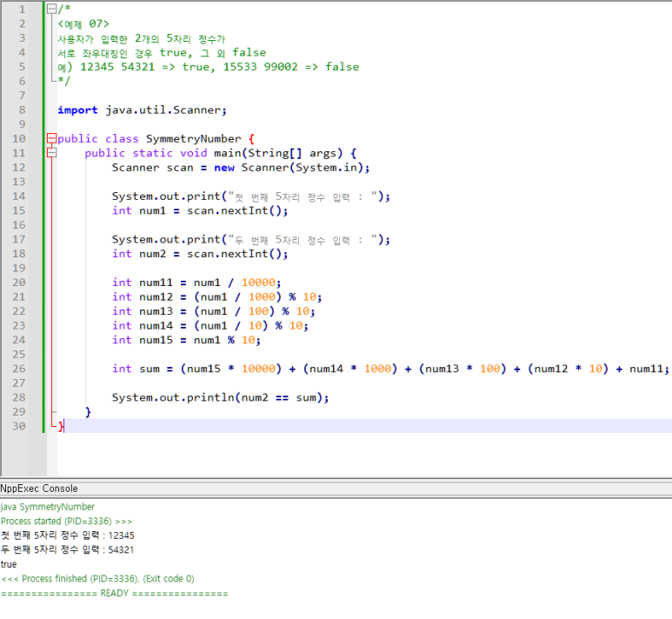Collapse the comment block fold on line 1
This screenshot has width=672, height=619.
point(51,9)
